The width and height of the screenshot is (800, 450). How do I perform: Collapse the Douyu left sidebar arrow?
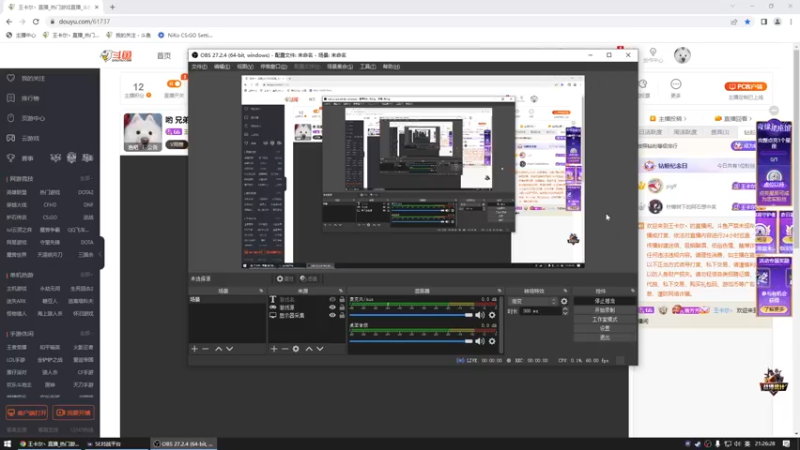pos(101,254)
